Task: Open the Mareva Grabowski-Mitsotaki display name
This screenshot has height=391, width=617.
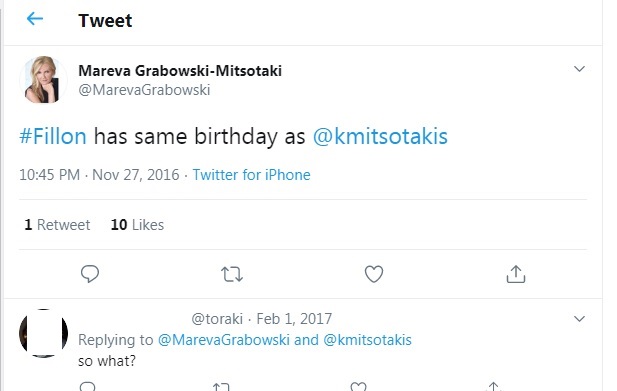Action: click(180, 71)
